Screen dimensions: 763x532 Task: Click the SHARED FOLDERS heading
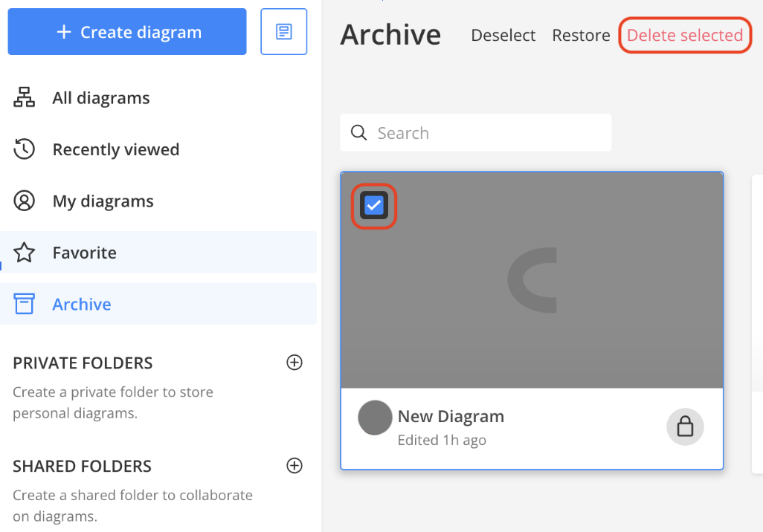pos(83,466)
